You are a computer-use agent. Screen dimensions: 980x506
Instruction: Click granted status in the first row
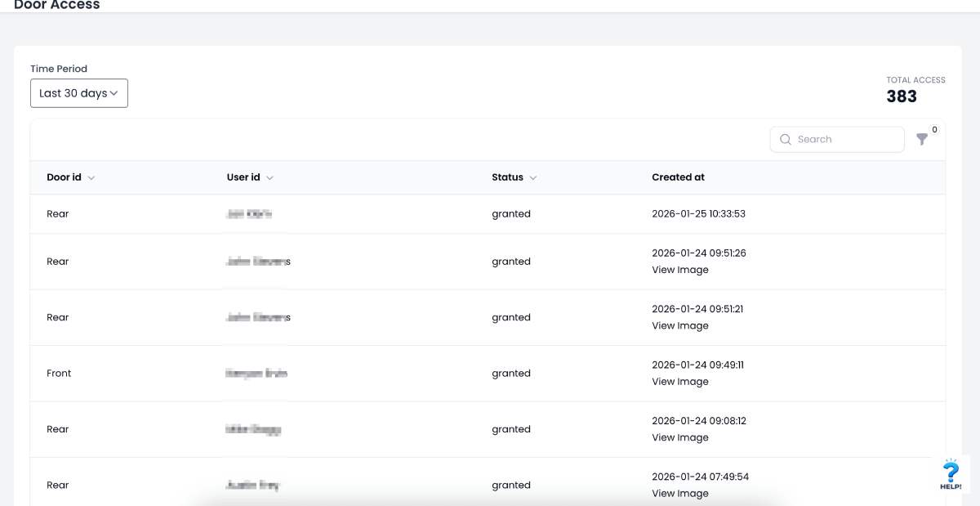point(511,214)
